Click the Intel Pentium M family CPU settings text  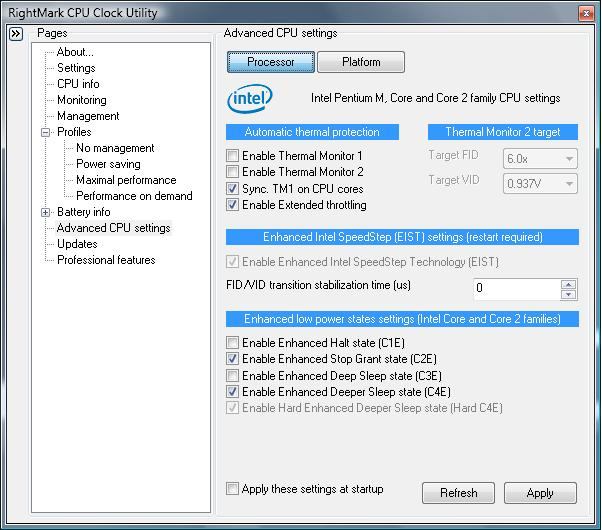tap(435, 98)
